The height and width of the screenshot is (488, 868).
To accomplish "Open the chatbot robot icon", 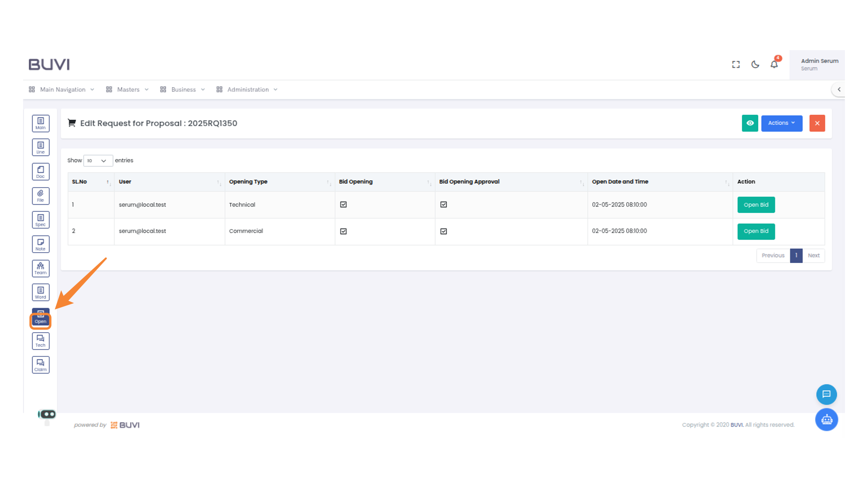I will click(x=826, y=420).
